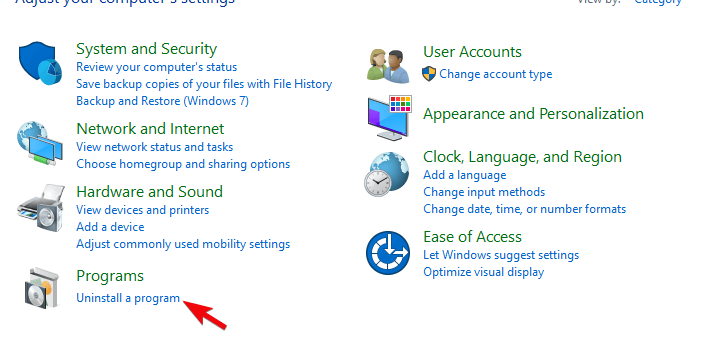The image size is (720, 360).
Task: Open Choose homegroup and sharing options
Action: tap(183, 164)
